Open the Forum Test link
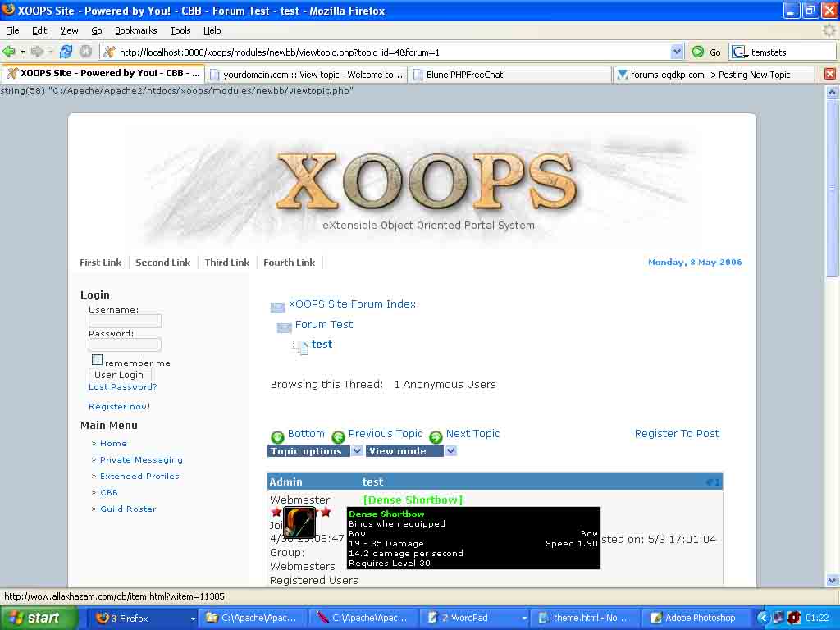 tap(323, 324)
